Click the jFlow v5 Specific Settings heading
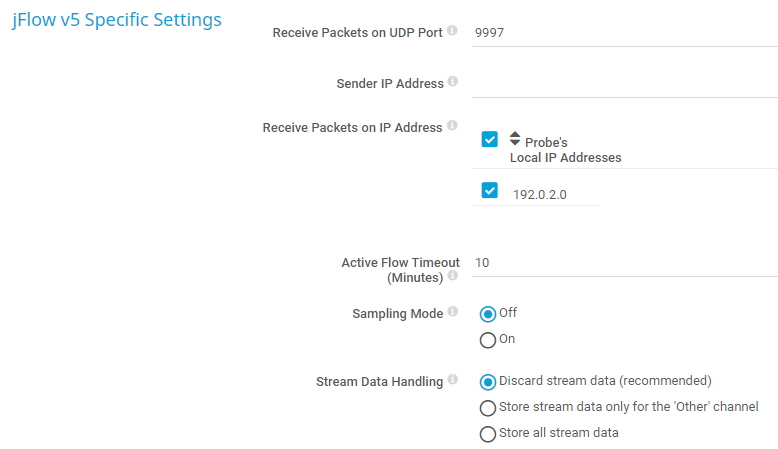This screenshot has width=778, height=449. pyautogui.click(x=117, y=20)
